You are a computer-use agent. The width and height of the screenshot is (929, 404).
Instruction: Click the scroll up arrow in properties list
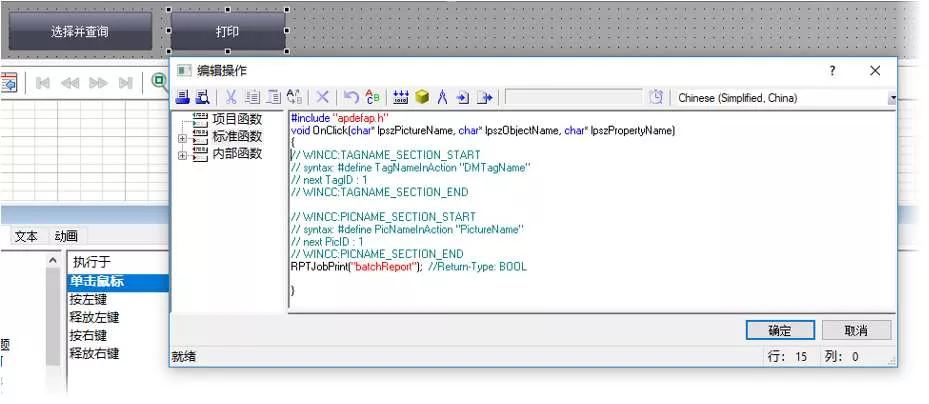click(53, 260)
